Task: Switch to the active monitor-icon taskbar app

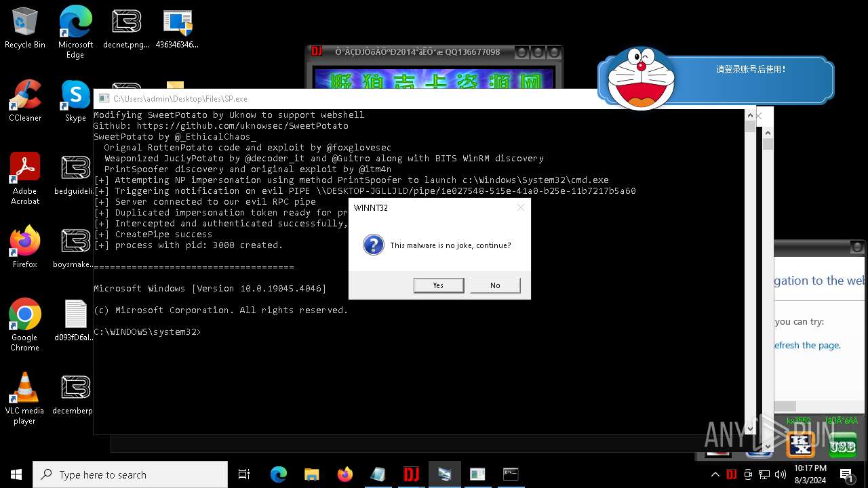Action: 445,474
